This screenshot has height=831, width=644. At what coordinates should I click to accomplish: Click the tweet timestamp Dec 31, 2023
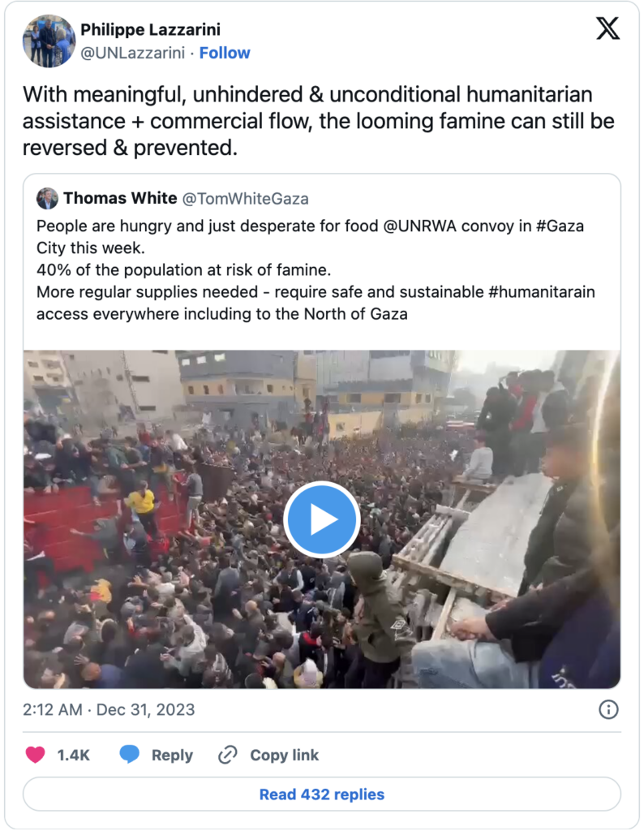[x=109, y=709]
